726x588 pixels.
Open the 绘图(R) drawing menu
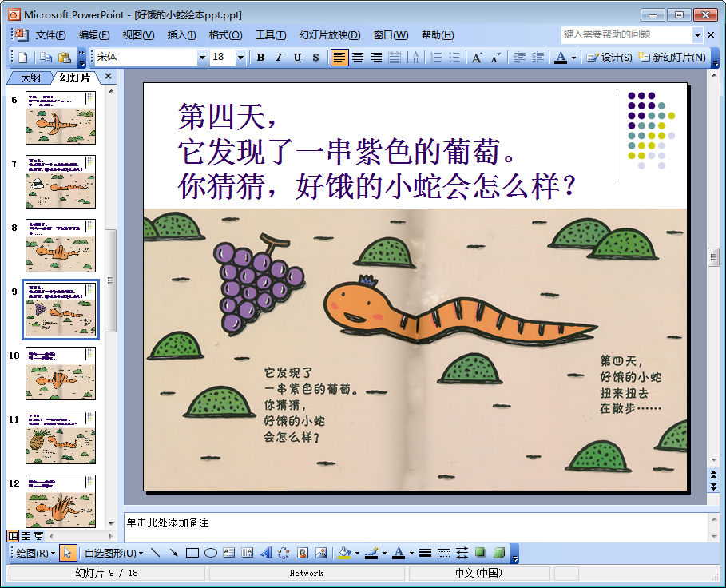click(x=36, y=554)
